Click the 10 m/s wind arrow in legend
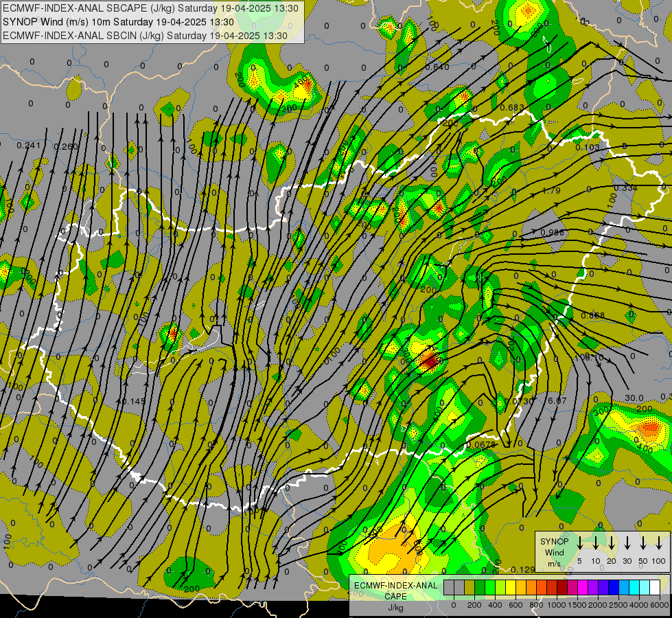The image size is (672, 618). (595, 542)
